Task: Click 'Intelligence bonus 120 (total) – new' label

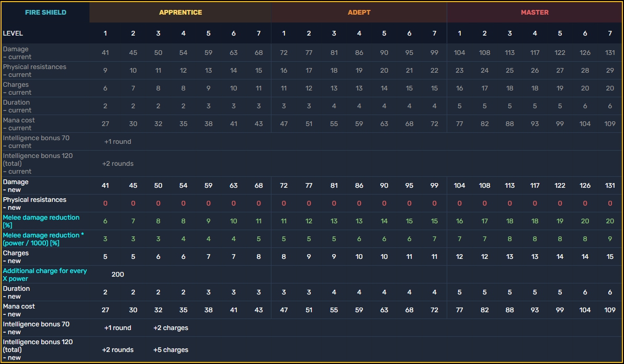Action: pos(38,350)
